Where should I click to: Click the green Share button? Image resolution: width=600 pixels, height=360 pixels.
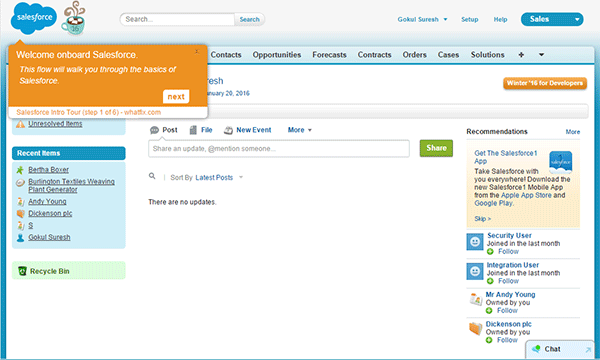click(x=436, y=148)
